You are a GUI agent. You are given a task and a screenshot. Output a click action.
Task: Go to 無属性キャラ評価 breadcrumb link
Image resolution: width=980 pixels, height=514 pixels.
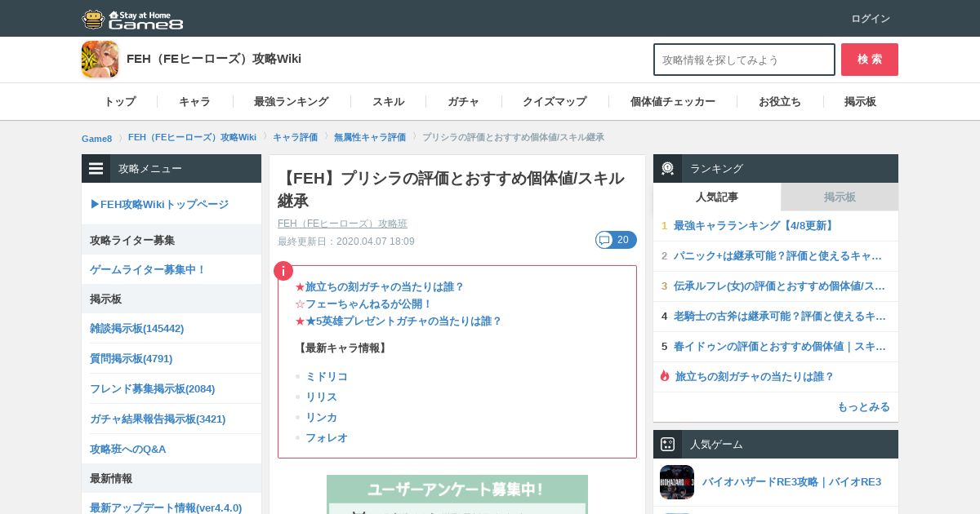coord(370,137)
